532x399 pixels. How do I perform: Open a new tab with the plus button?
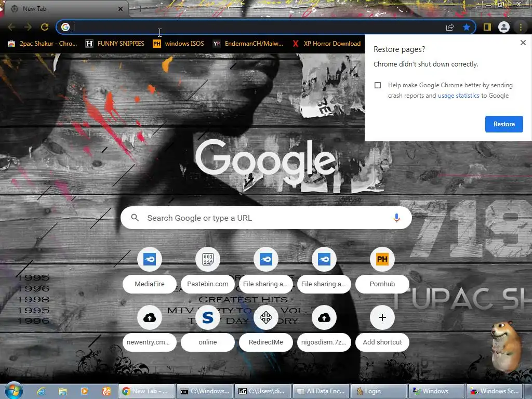140,9
